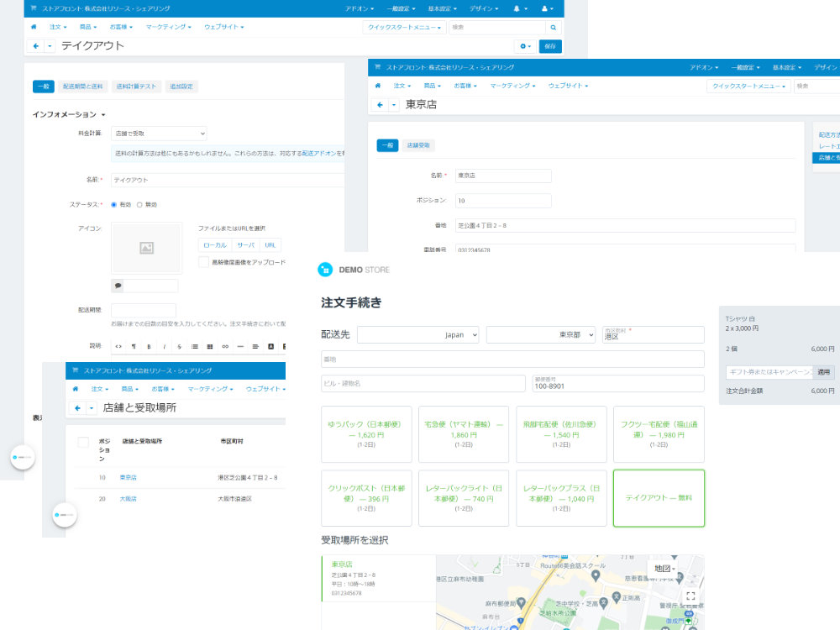This screenshot has height=630, width=840.
Task: Click the magnifier search button beside 検索
Action: (x=553, y=28)
